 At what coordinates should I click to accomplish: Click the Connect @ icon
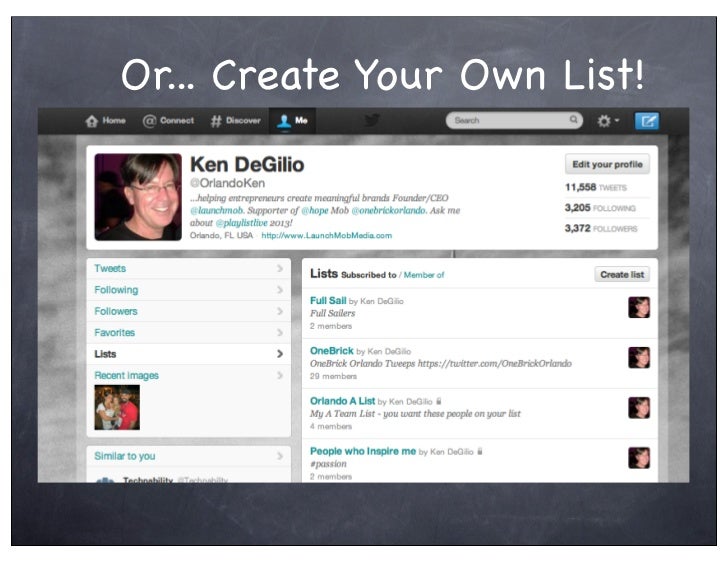pos(149,121)
